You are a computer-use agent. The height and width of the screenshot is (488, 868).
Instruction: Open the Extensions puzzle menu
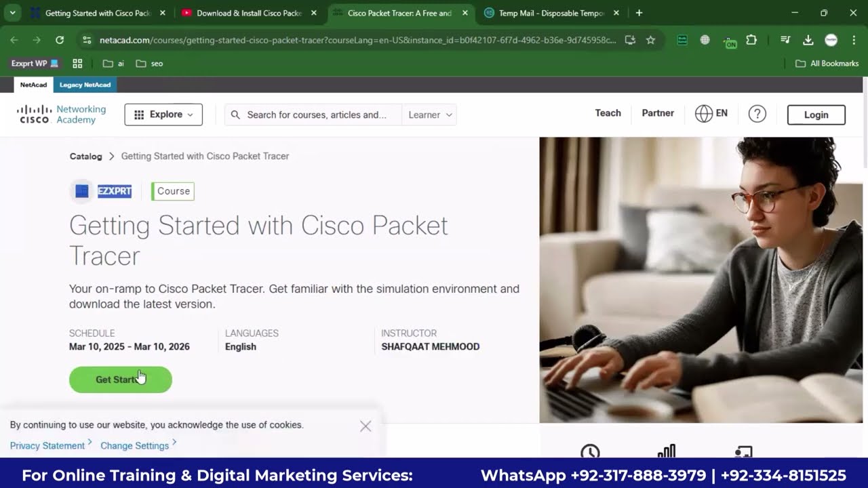tap(751, 40)
